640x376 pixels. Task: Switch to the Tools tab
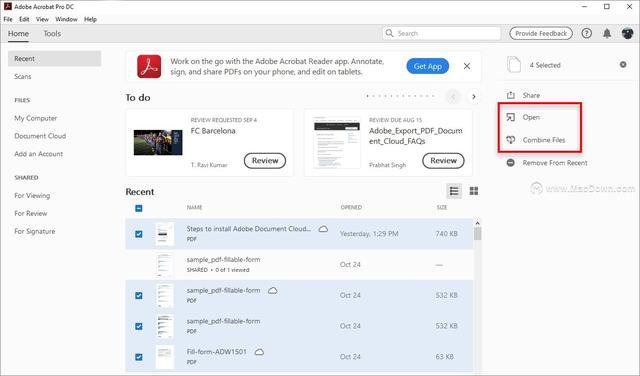point(52,33)
